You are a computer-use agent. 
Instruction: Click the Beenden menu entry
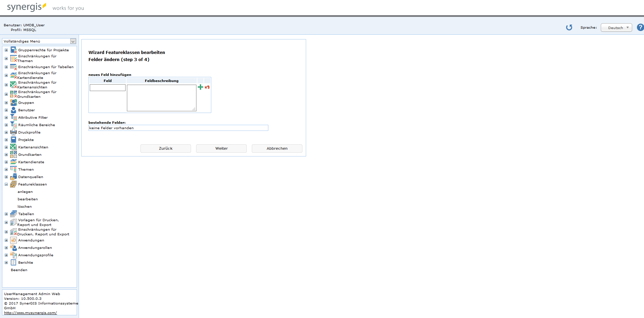[19, 270]
